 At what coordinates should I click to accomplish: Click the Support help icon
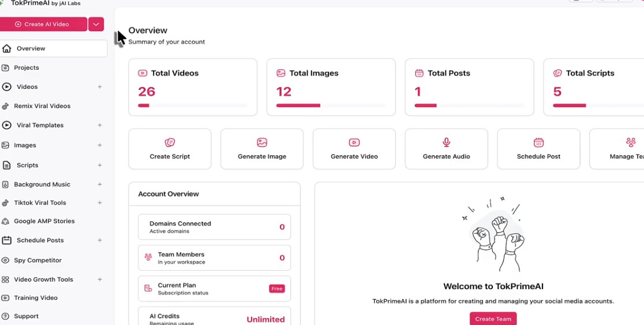pos(5,316)
